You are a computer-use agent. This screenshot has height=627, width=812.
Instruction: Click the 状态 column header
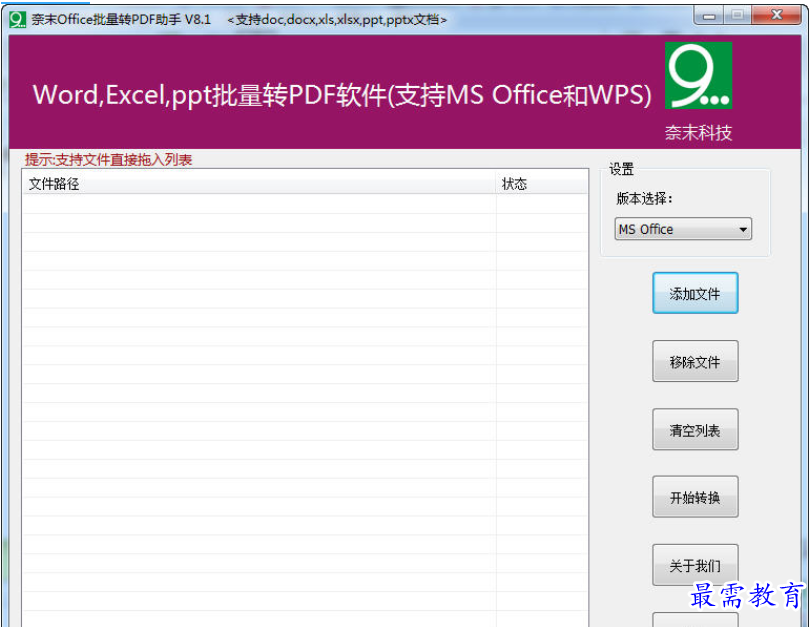[542, 183]
